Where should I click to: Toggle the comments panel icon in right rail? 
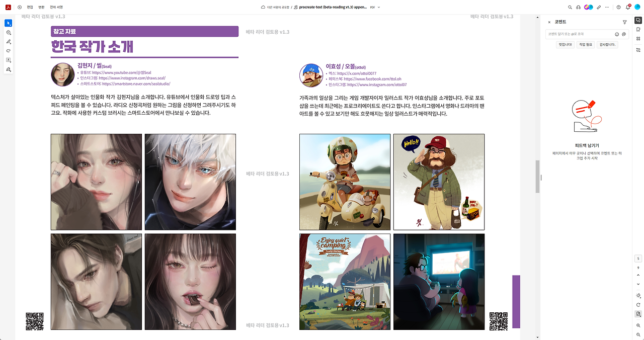[638, 20]
